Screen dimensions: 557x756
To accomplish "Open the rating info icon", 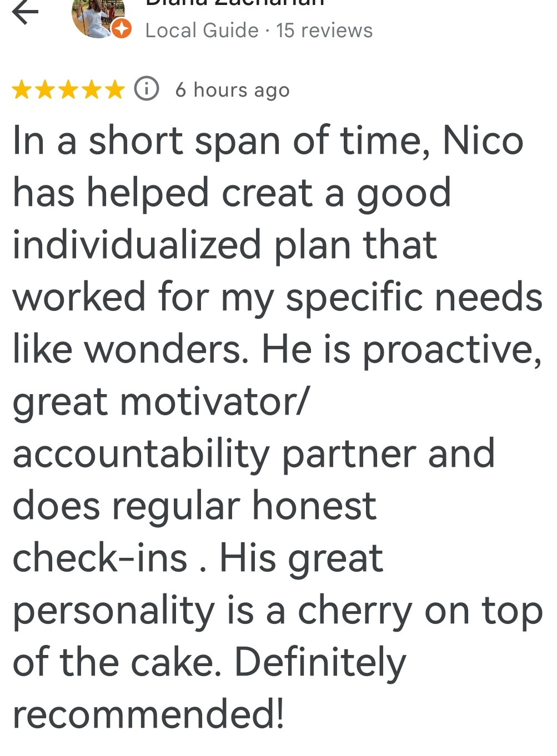I will pos(147,89).
